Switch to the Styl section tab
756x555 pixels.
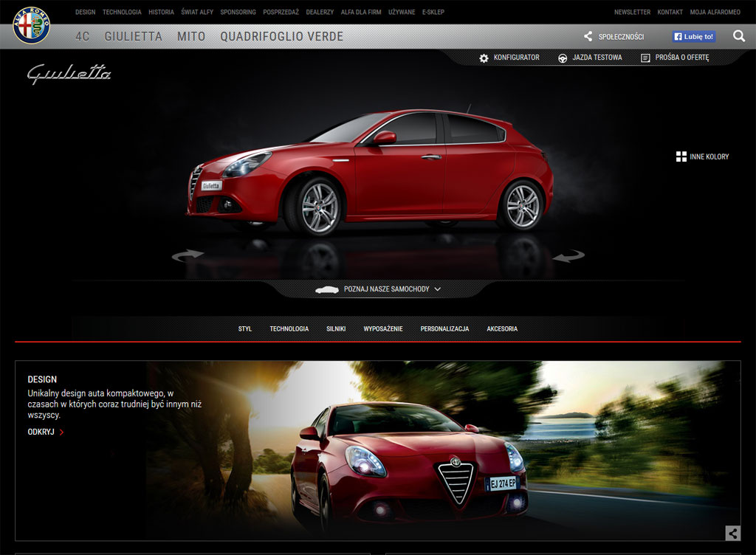pos(245,329)
